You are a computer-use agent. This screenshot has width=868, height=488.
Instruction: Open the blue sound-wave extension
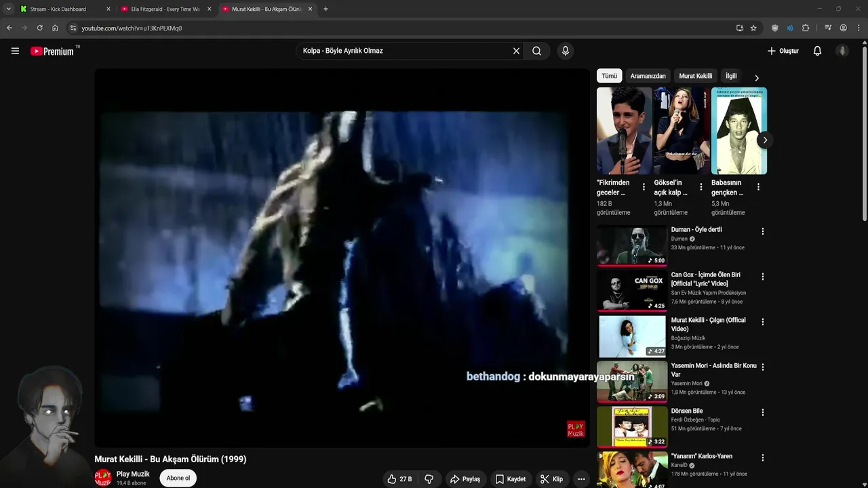pos(790,28)
